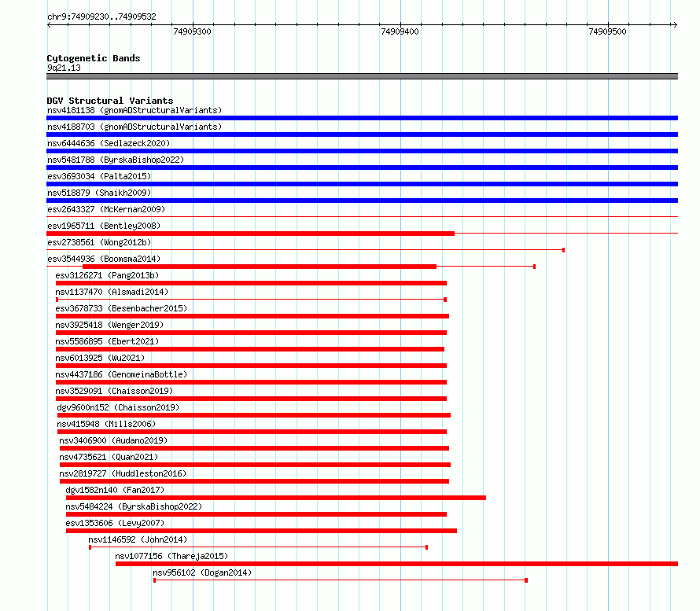This screenshot has width=700, height=611.
Task: Click the blue bar of nsv6444636
Action: click(362, 151)
